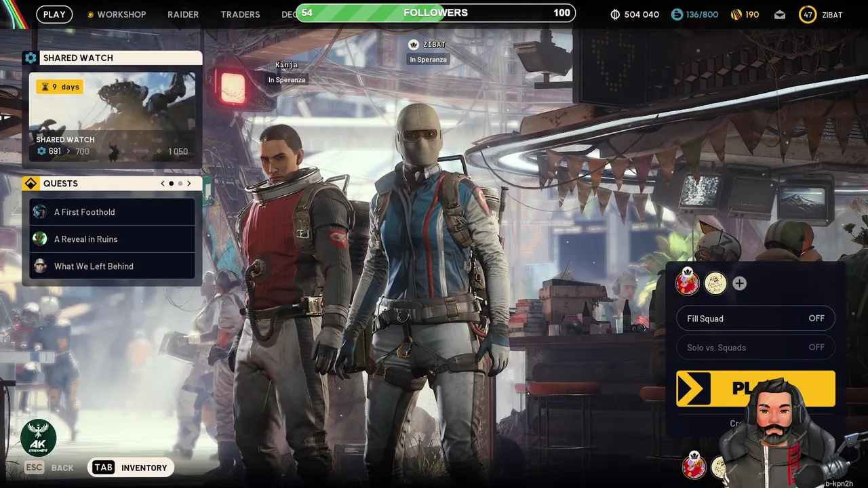Viewport: 868px width, 488px height.
Task: Go to next quests page arrow
Action: 189,184
